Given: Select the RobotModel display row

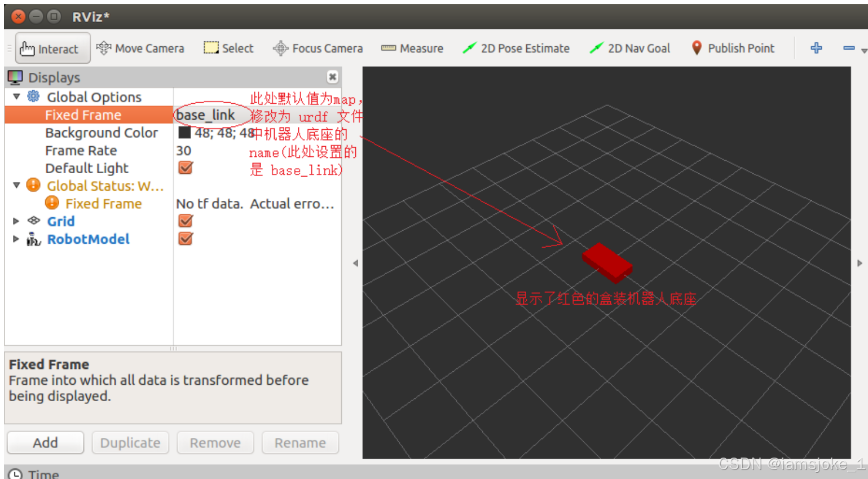Looking at the screenshot, I should click(x=89, y=239).
